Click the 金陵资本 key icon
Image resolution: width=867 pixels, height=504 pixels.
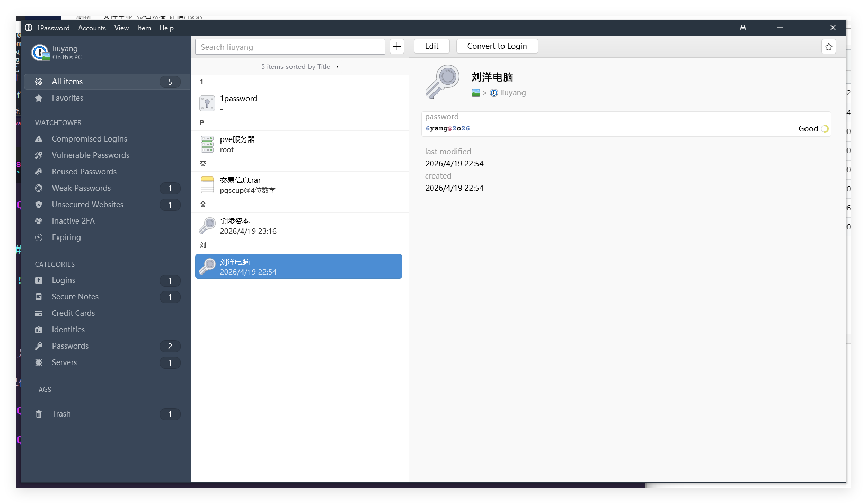[x=207, y=226]
